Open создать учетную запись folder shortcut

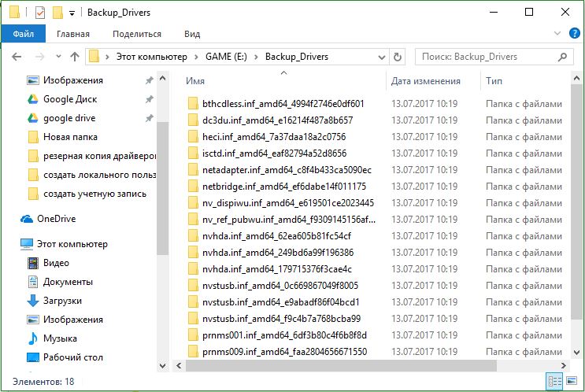[x=94, y=194]
